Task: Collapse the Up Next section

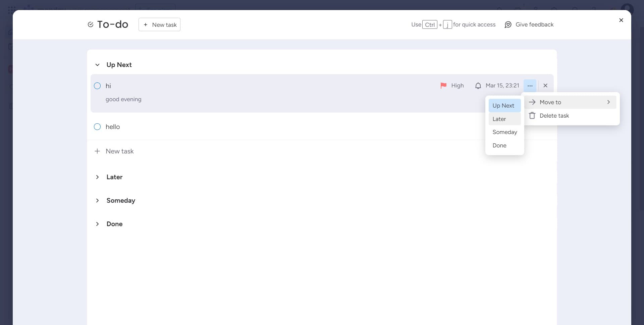Action: tap(97, 65)
